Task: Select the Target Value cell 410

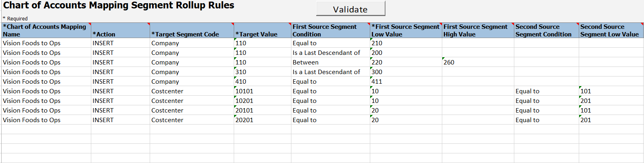Action: coord(262,82)
